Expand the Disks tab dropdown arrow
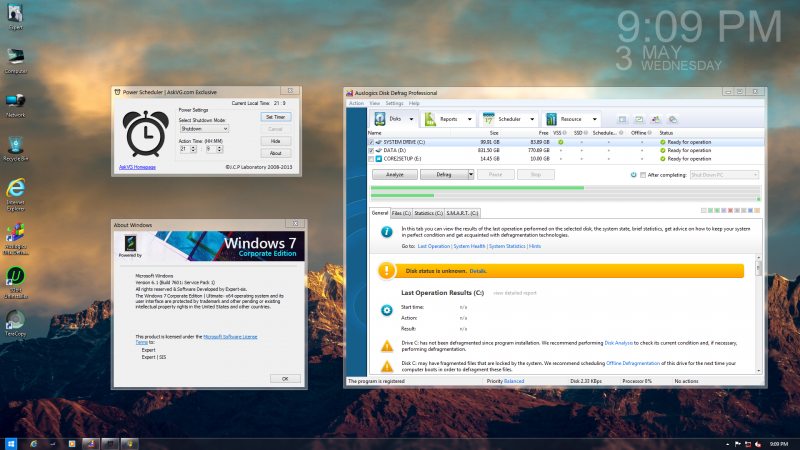The image size is (800, 450). coord(411,119)
